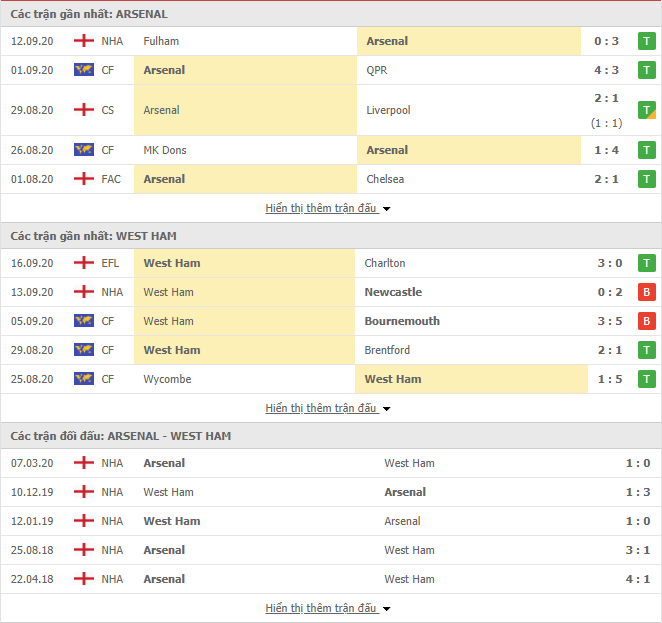Select Brentford team name in CF match
The height and width of the screenshot is (623, 662).
(387, 350)
